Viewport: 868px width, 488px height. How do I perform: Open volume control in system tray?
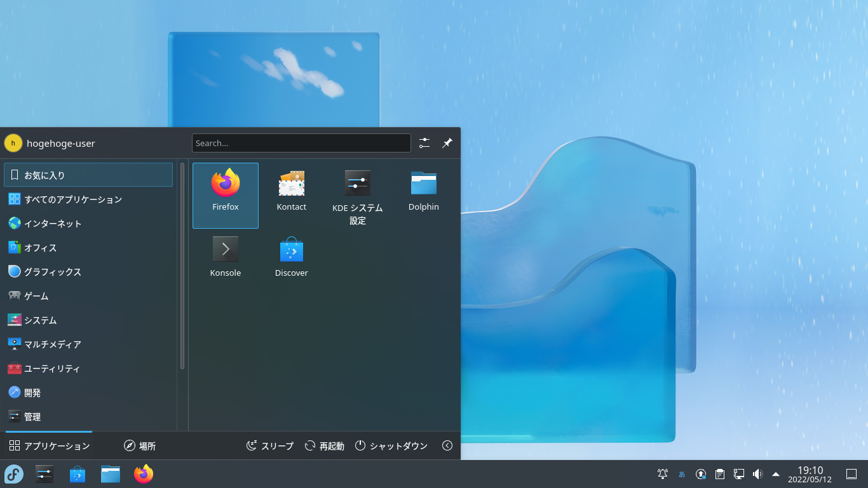(x=757, y=474)
